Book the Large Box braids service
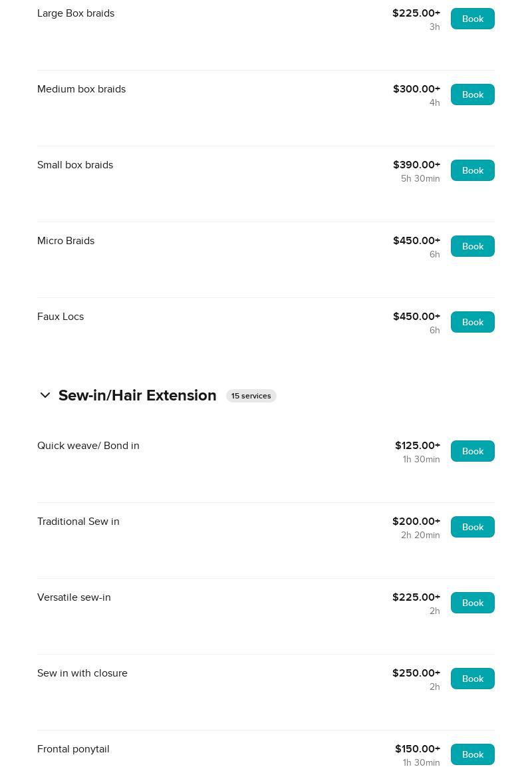This screenshot has width=532, height=777. point(472,19)
